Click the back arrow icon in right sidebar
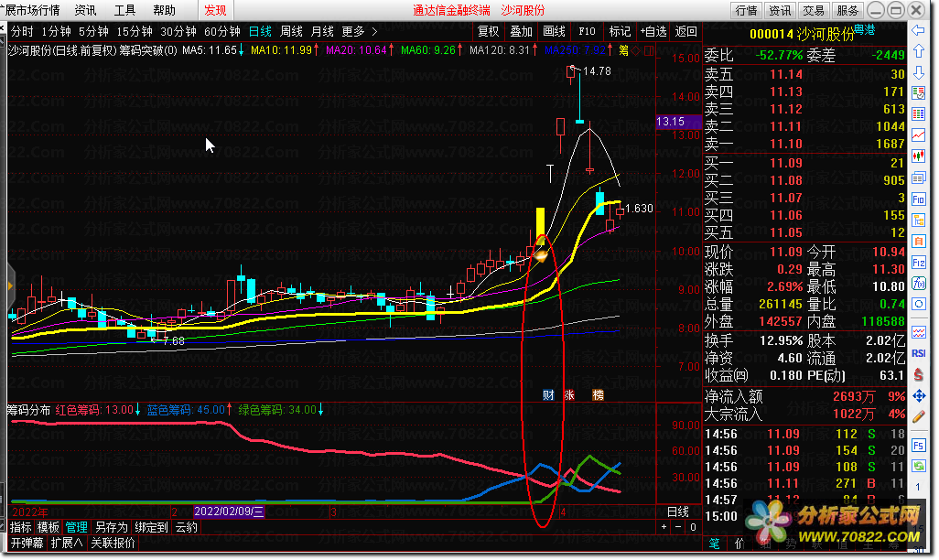Screen dimensions: 939x560 pyautogui.click(x=918, y=30)
